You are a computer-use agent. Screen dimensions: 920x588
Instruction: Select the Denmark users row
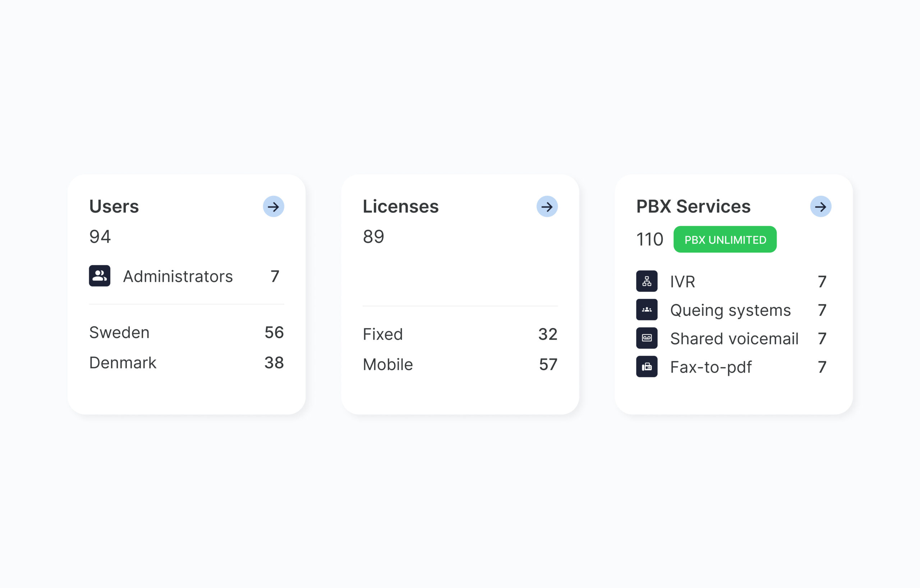187,363
